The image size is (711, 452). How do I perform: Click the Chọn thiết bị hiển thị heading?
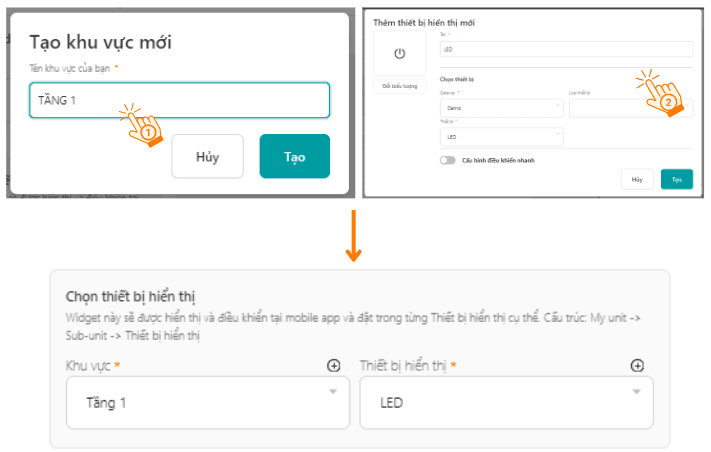pos(130,296)
